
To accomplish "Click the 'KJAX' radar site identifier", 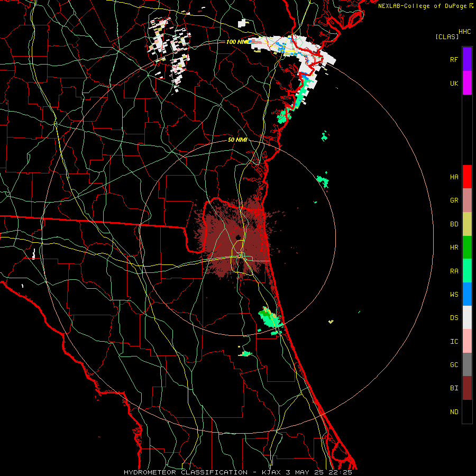I will pyautogui.click(x=271, y=472).
